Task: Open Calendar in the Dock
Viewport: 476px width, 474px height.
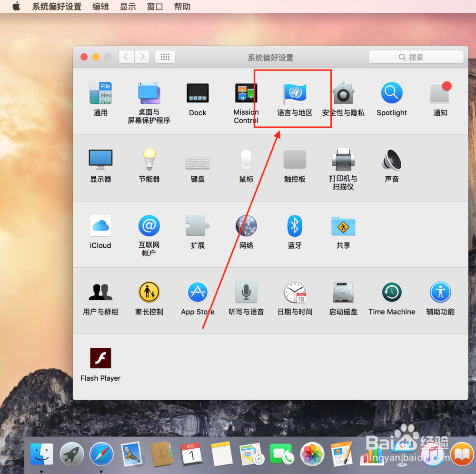Action: tap(192, 454)
